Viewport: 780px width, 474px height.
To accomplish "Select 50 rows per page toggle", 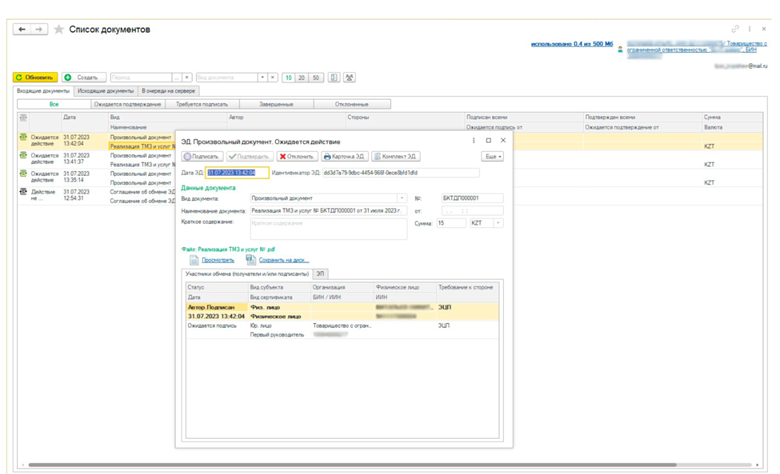I will point(316,77).
